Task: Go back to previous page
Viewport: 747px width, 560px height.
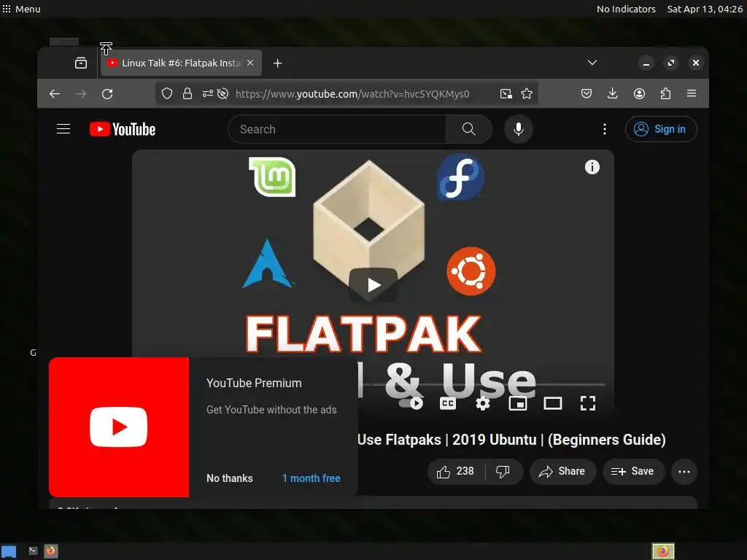Action: (x=55, y=94)
